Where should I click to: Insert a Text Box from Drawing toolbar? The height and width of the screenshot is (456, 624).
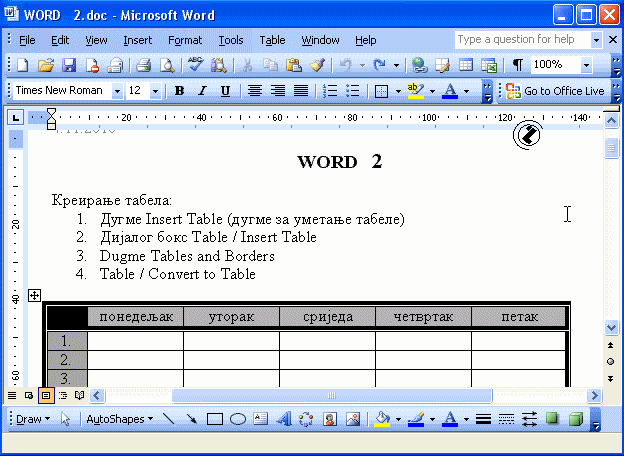(x=261, y=419)
